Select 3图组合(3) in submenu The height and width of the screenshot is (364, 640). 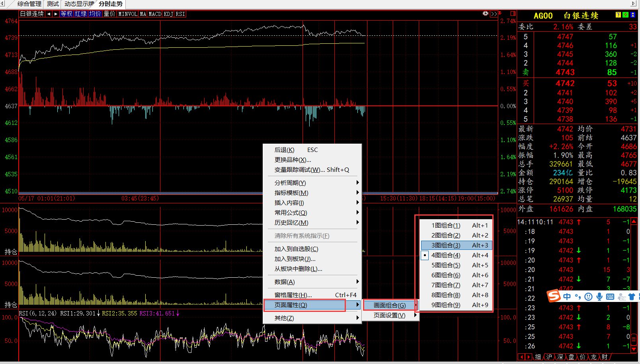[457, 245]
